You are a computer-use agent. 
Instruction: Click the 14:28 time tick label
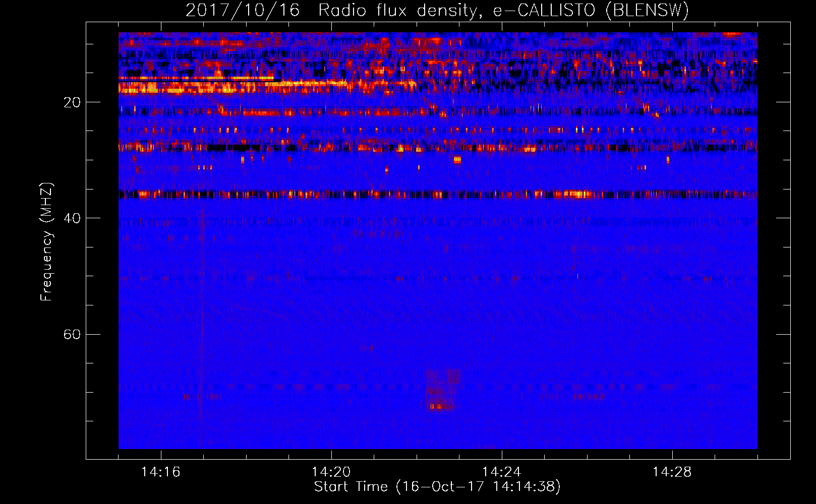pyautogui.click(x=672, y=472)
